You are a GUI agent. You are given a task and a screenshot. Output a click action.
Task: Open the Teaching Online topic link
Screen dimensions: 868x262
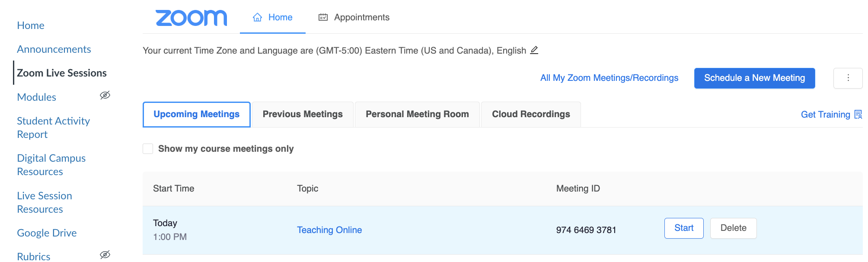click(x=329, y=230)
